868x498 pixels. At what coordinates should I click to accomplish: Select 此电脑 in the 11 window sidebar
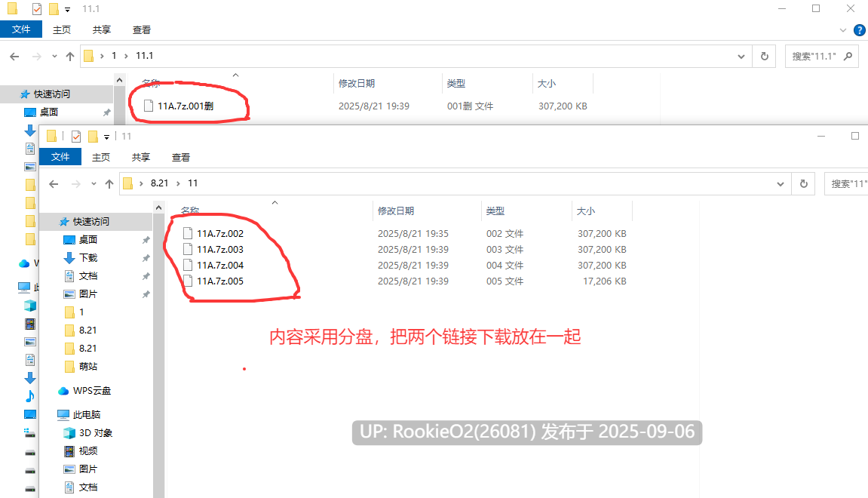(x=87, y=414)
